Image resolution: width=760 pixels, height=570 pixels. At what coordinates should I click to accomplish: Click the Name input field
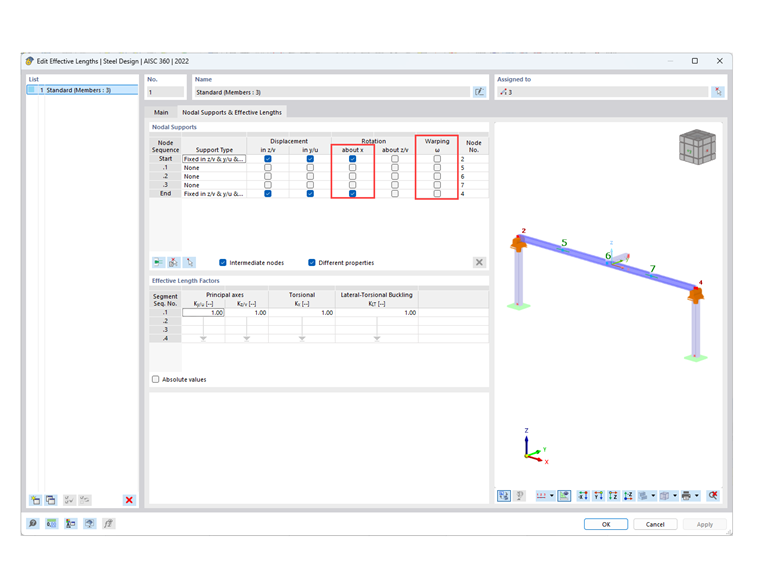click(332, 92)
